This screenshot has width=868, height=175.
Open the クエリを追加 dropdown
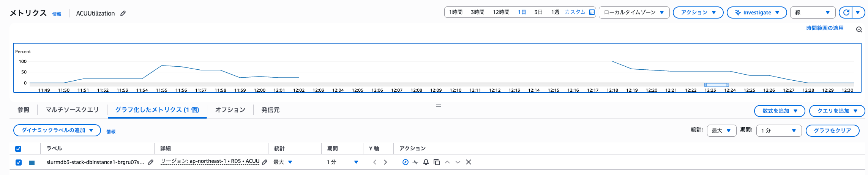[x=837, y=111]
